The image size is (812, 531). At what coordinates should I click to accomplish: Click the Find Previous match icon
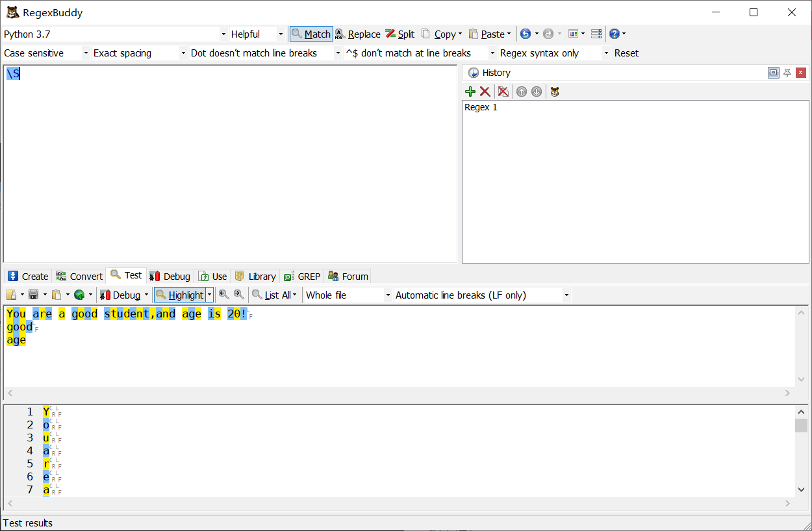click(x=224, y=295)
